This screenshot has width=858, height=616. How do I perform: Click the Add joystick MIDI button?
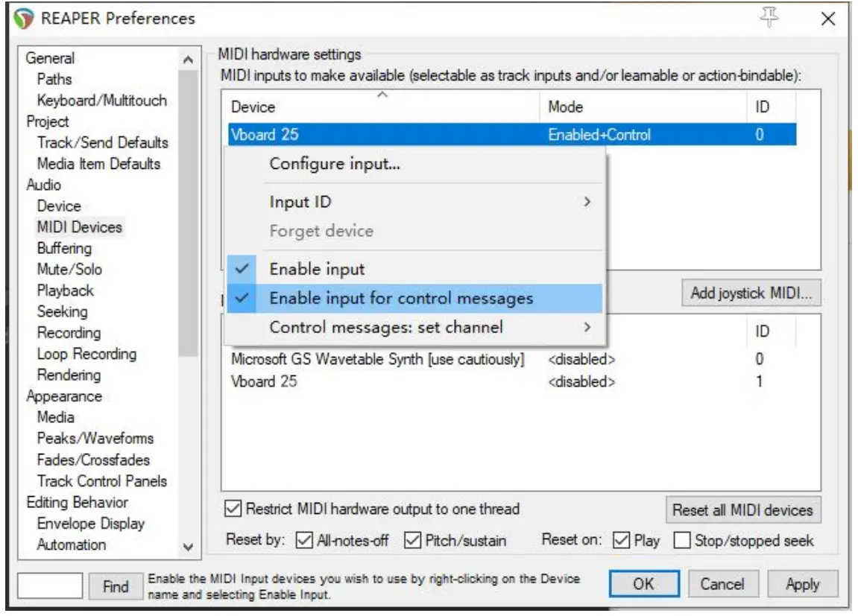751,293
